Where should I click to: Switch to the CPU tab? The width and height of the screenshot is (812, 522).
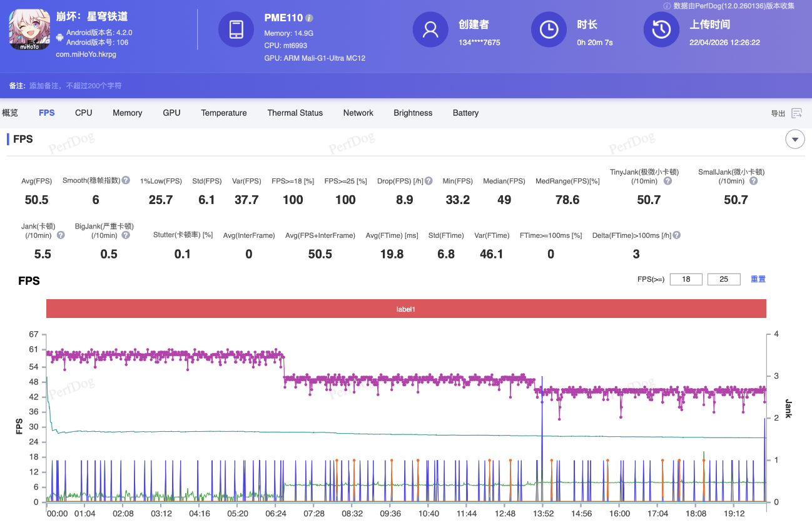[83, 113]
